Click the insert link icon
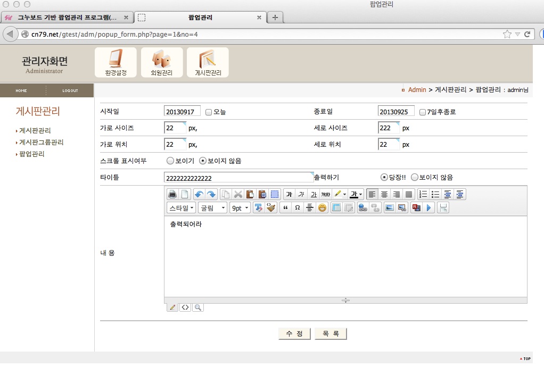 pyautogui.click(x=363, y=208)
